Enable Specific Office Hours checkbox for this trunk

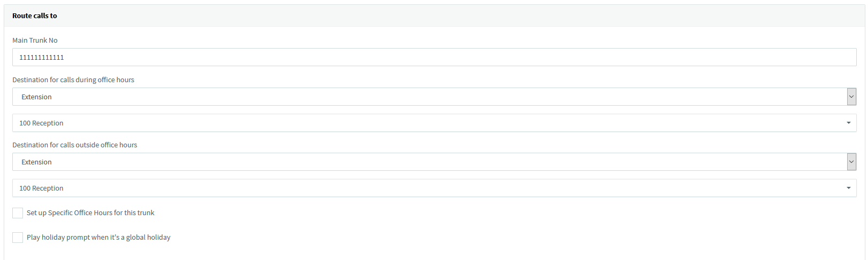18,213
